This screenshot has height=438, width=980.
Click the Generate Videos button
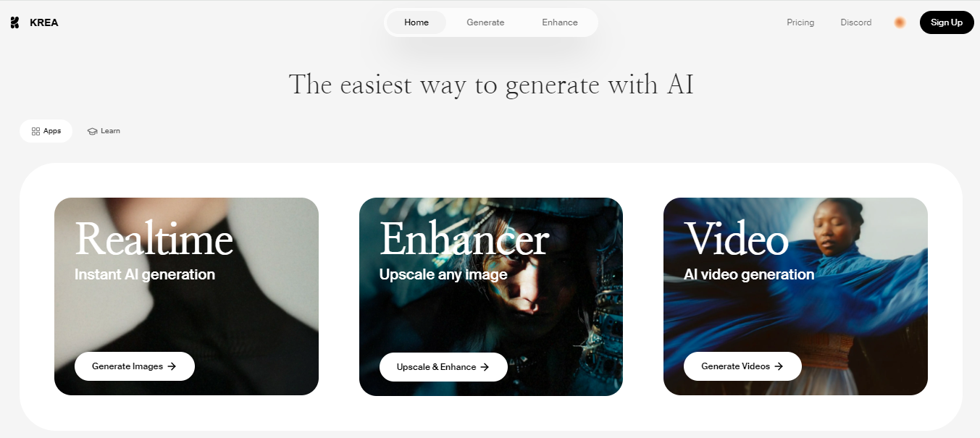click(x=742, y=366)
